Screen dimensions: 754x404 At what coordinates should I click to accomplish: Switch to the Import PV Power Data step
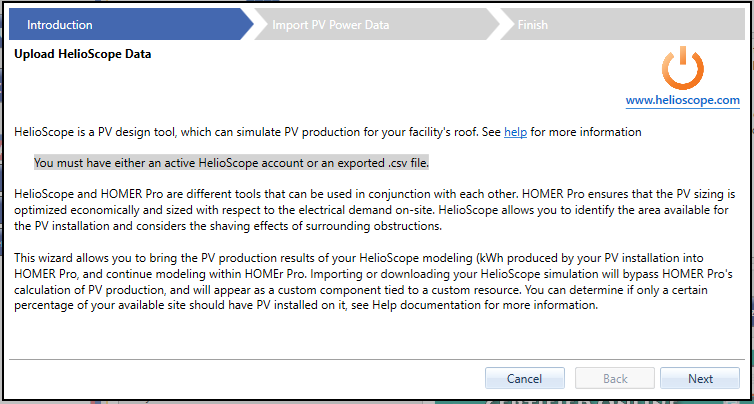pyautogui.click(x=331, y=25)
